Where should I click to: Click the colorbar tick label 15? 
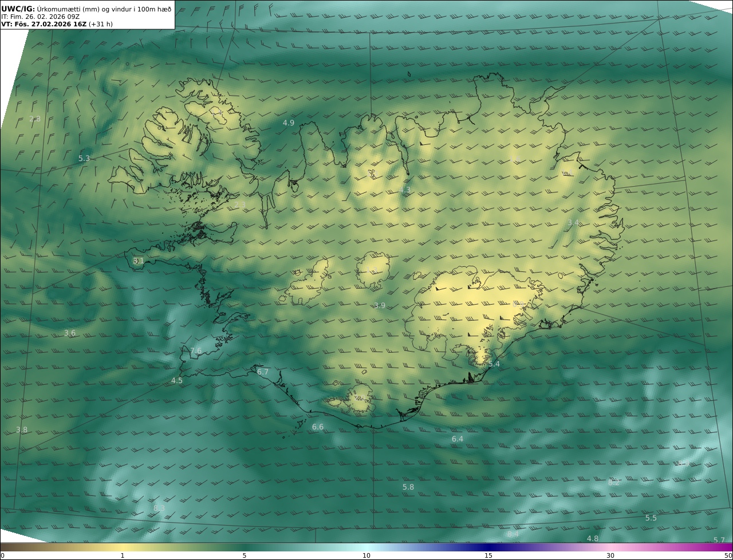(488, 555)
